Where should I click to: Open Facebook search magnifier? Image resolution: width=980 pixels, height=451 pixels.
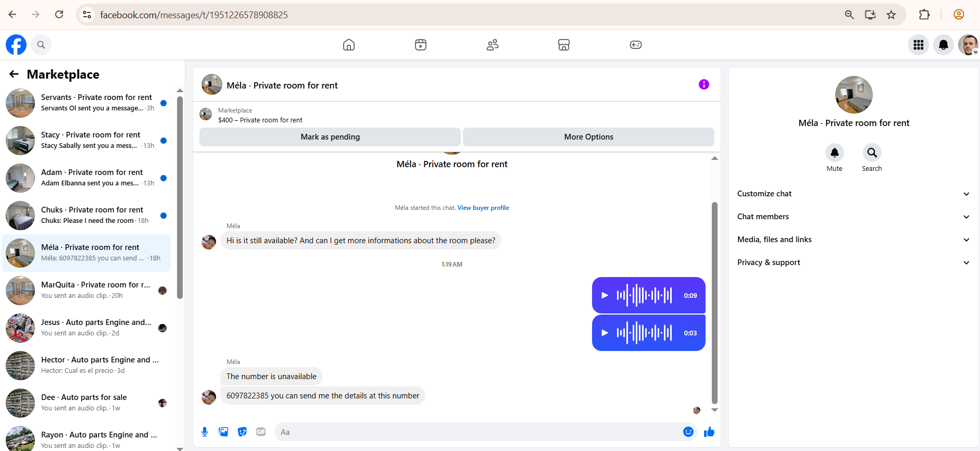41,45
